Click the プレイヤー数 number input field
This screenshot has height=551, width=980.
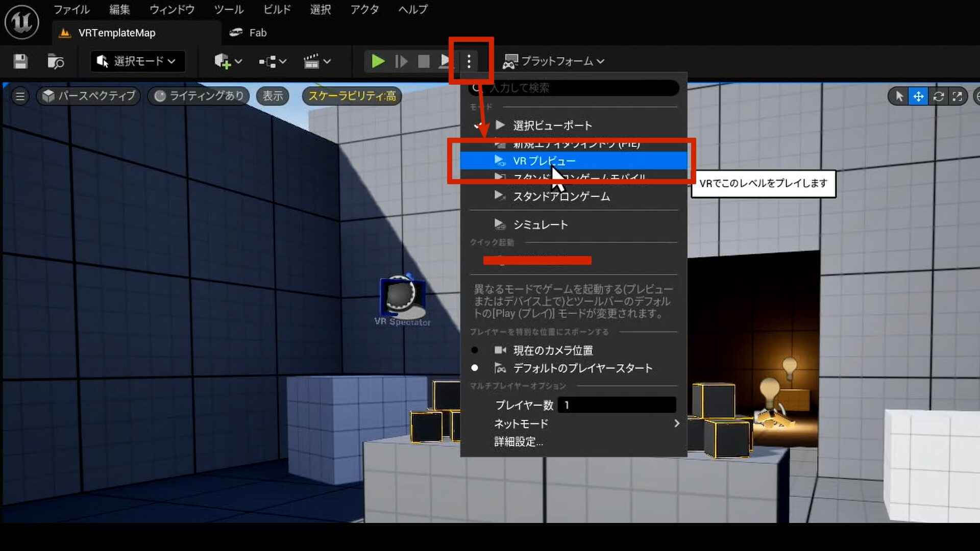[x=617, y=405]
